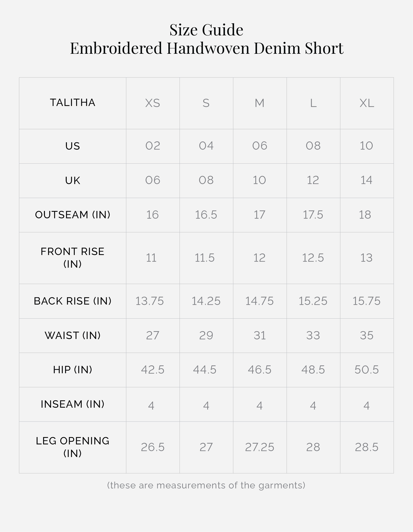Select the 11.5 front rise value
The image size is (413, 532).
205,258
